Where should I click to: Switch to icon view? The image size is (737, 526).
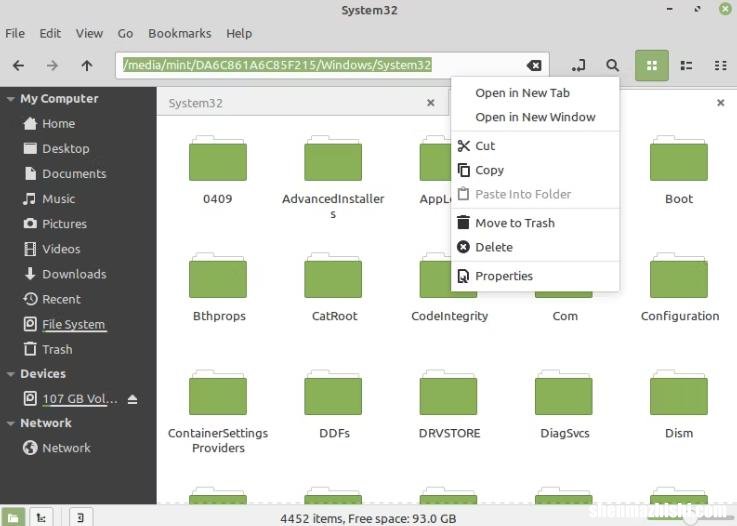[652, 65]
